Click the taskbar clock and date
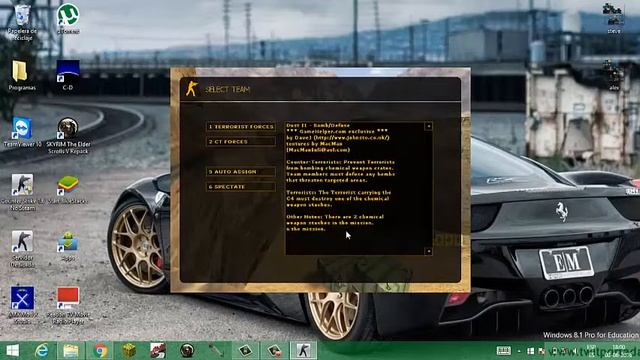640x360 pixels. click(x=618, y=351)
